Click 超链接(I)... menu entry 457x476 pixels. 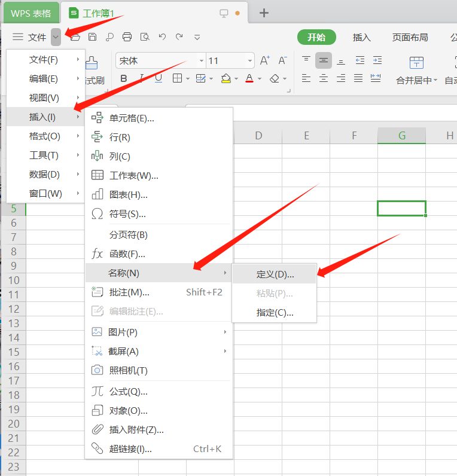[x=130, y=448]
